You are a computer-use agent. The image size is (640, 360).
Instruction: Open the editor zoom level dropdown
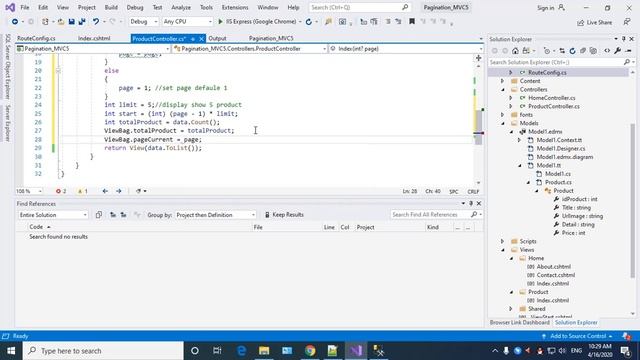point(29,191)
